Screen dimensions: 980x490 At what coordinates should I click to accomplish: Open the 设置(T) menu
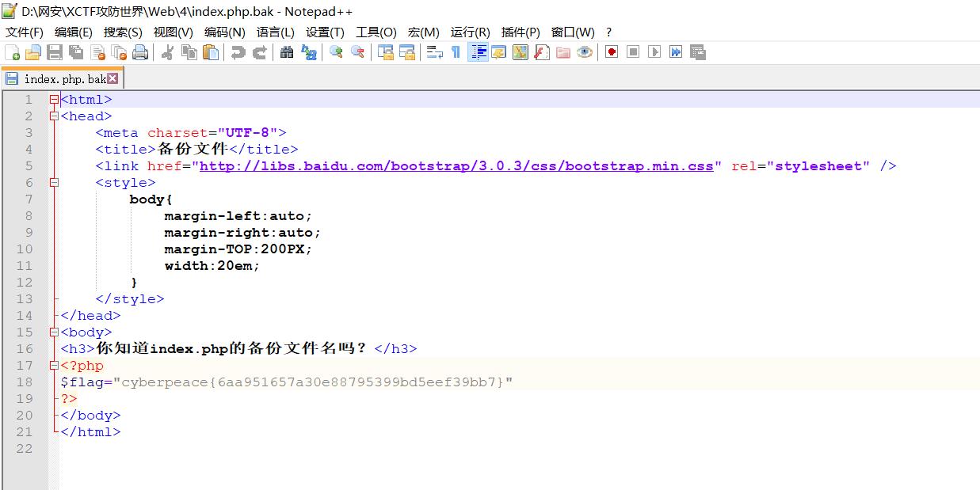click(x=325, y=32)
